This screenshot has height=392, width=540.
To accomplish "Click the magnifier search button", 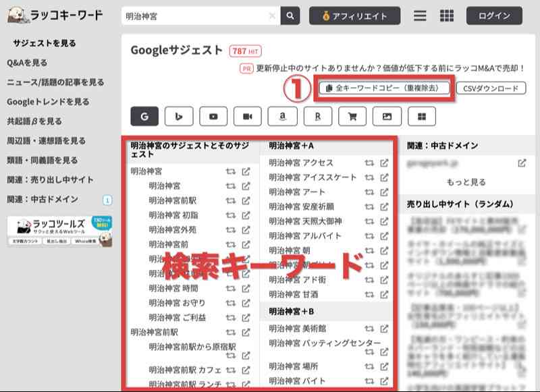I will tap(290, 16).
